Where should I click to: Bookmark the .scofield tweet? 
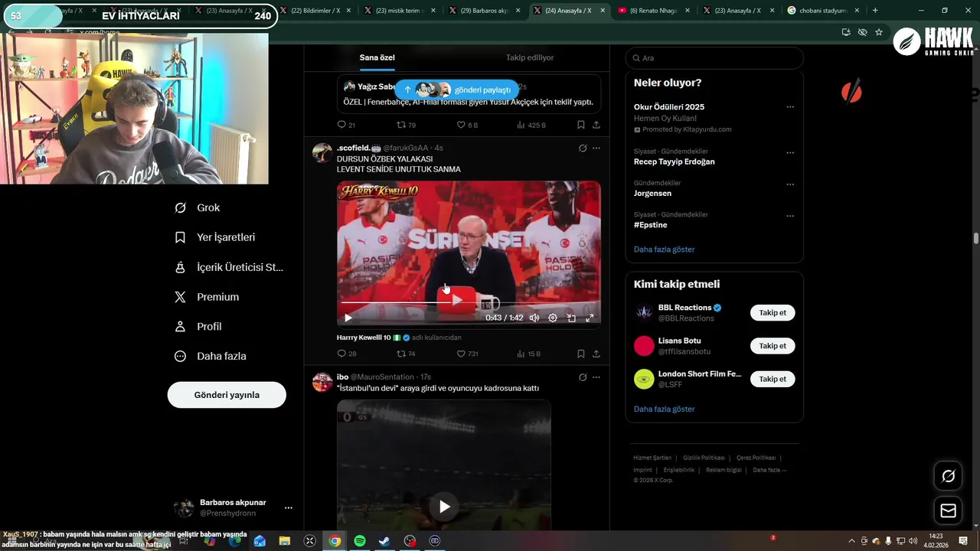[580, 354]
